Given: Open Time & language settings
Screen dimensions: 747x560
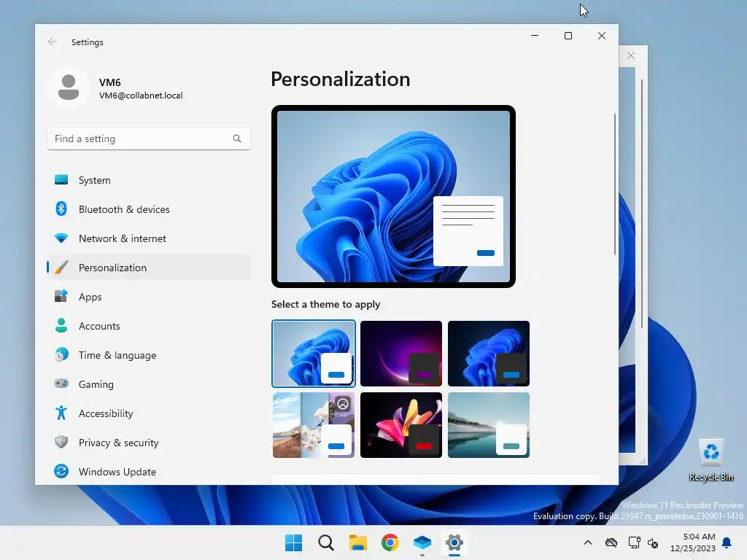Looking at the screenshot, I should [149, 355].
